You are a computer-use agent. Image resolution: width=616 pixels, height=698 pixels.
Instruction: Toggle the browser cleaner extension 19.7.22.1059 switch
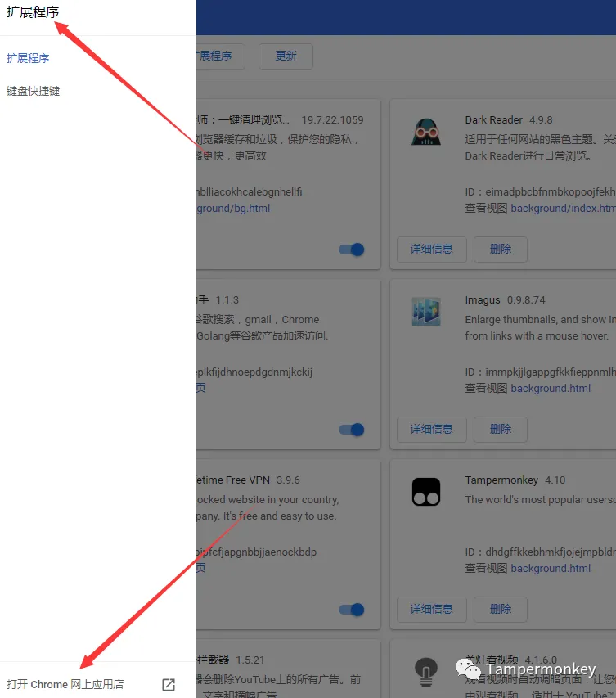[352, 250]
